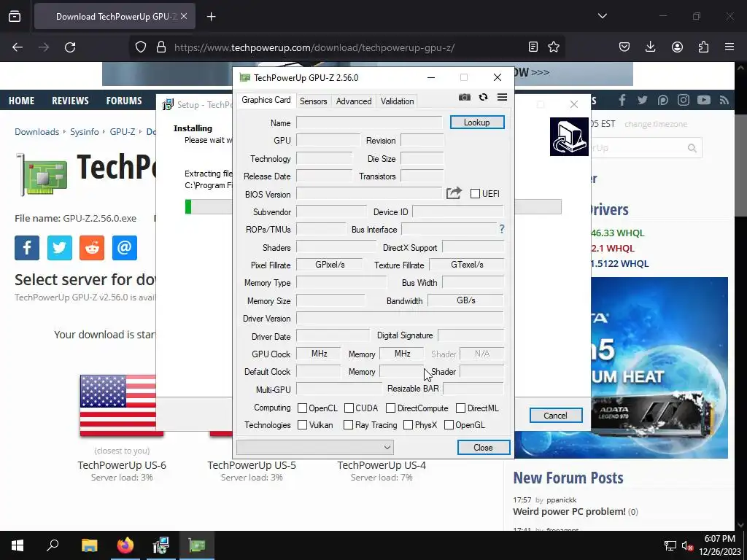
Task: Click the Bus Interface question mark
Action: pos(502,229)
